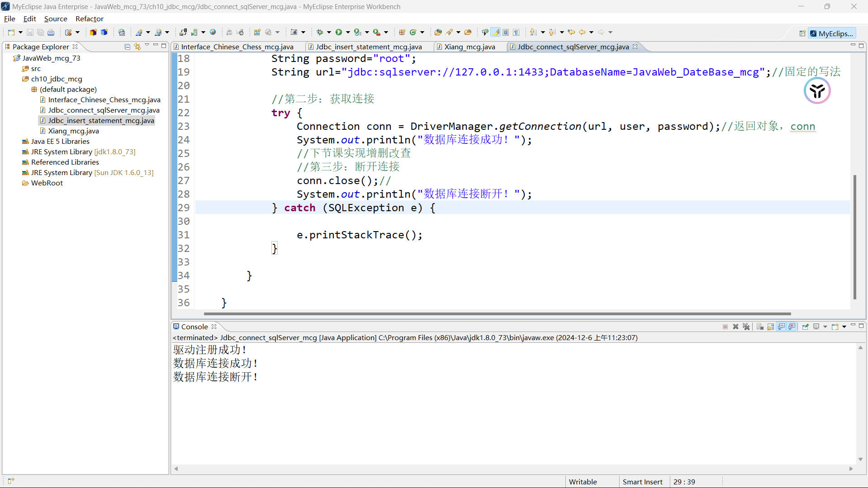The width and height of the screenshot is (868, 488).
Task: Click console scroll down arrow
Action: [860, 460]
